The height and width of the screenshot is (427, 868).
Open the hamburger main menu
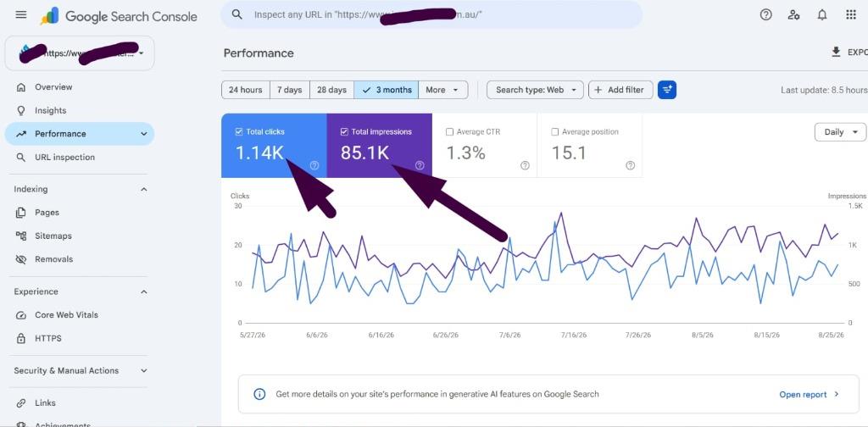click(x=21, y=15)
